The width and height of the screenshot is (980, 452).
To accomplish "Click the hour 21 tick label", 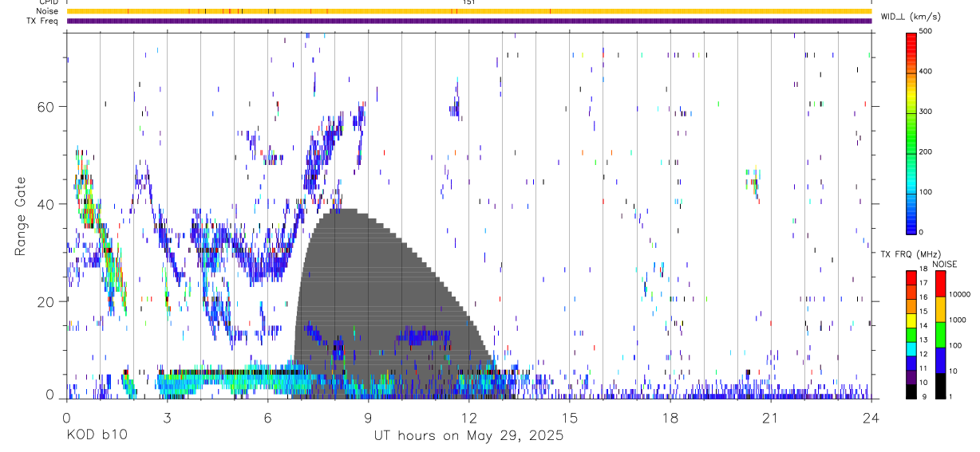I will pos(771,418).
